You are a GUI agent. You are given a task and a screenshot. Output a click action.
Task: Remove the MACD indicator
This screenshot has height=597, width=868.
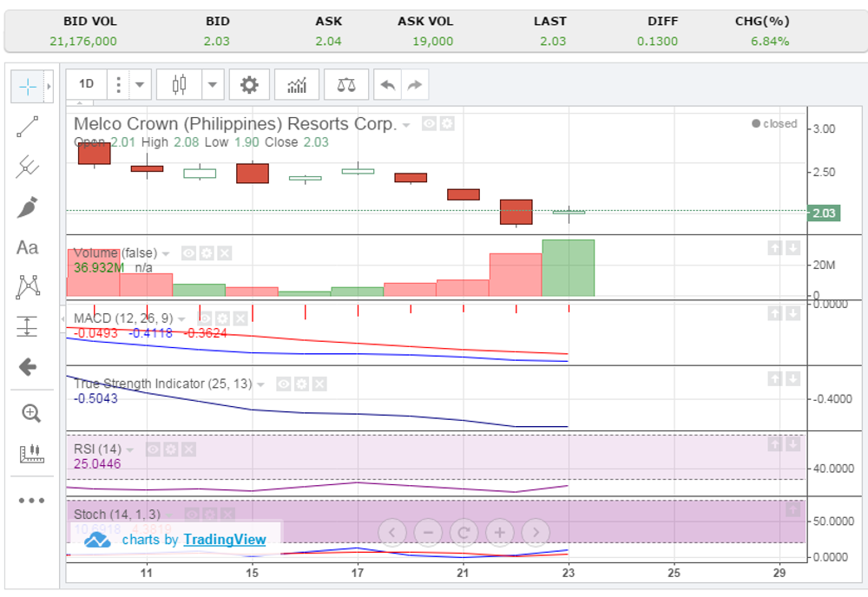240,318
